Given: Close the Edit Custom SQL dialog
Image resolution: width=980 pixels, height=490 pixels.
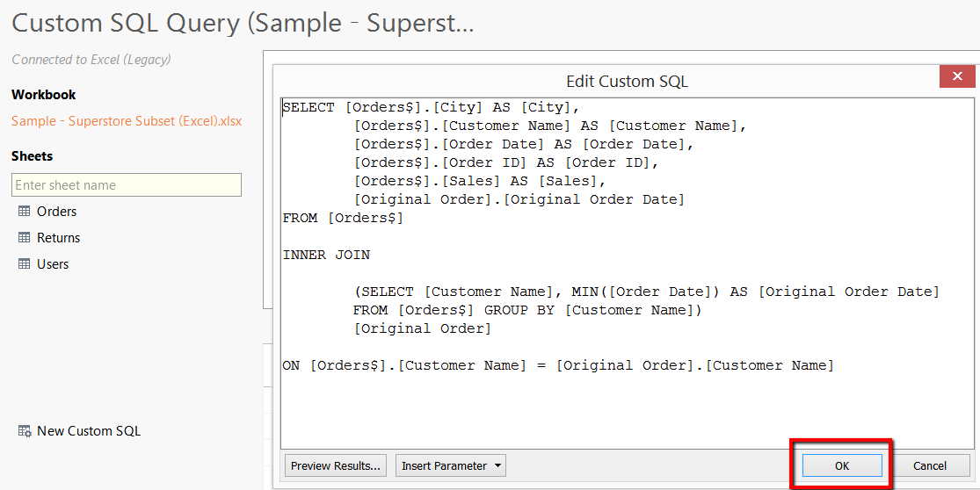Looking at the screenshot, I should click(x=957, y=76).
